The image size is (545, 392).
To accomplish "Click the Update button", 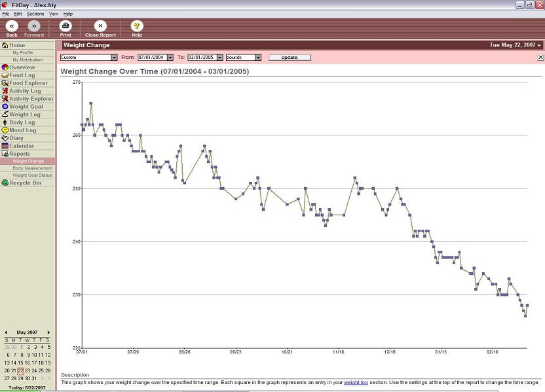I will click(x=290, y=58).
